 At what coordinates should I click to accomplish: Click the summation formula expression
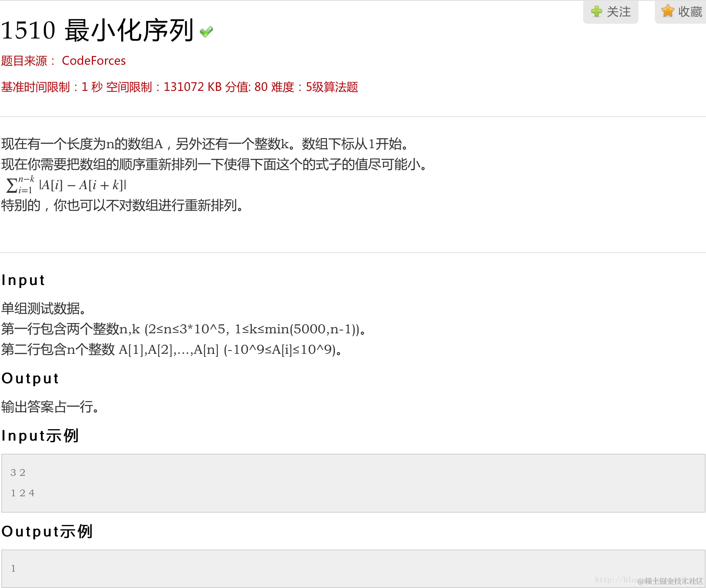[66, 185]
